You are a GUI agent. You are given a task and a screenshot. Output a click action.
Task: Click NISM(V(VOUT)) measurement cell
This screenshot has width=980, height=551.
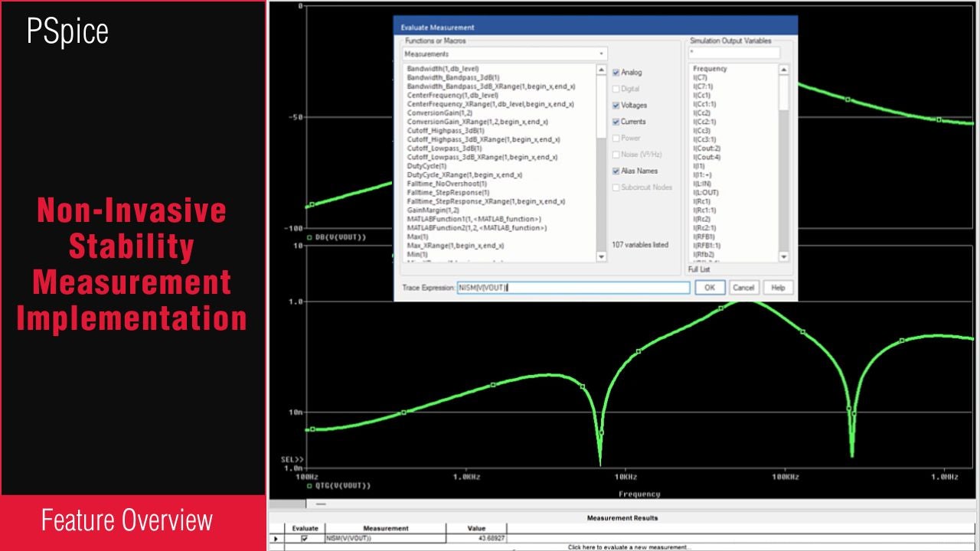tap(386, 539)
